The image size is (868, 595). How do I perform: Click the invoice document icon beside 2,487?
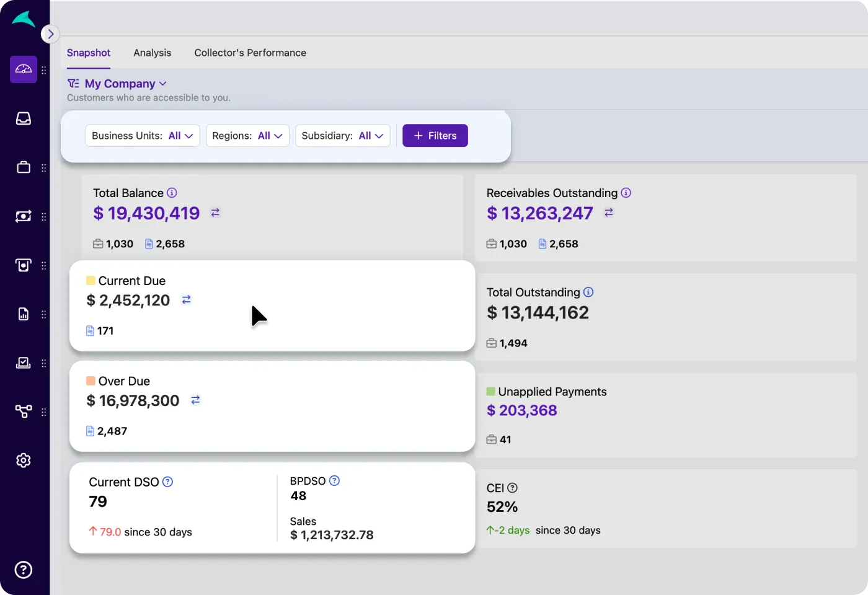(90, 431)
